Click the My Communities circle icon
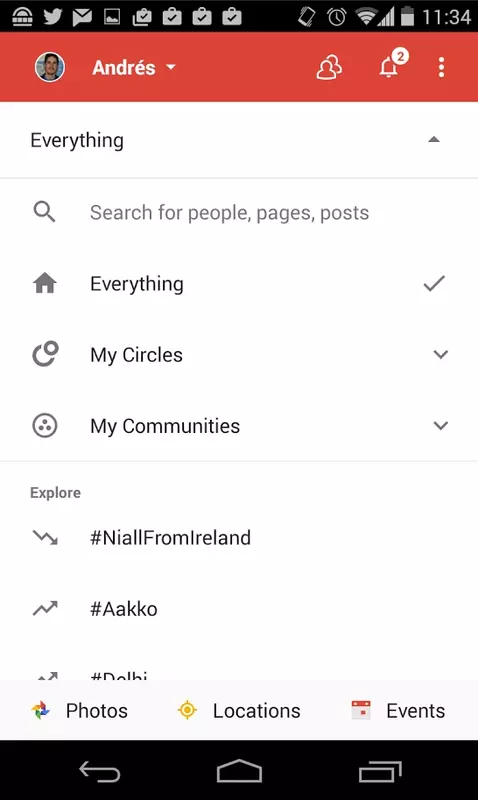Screen dimensions: 478x800 (x=45, y=426)
